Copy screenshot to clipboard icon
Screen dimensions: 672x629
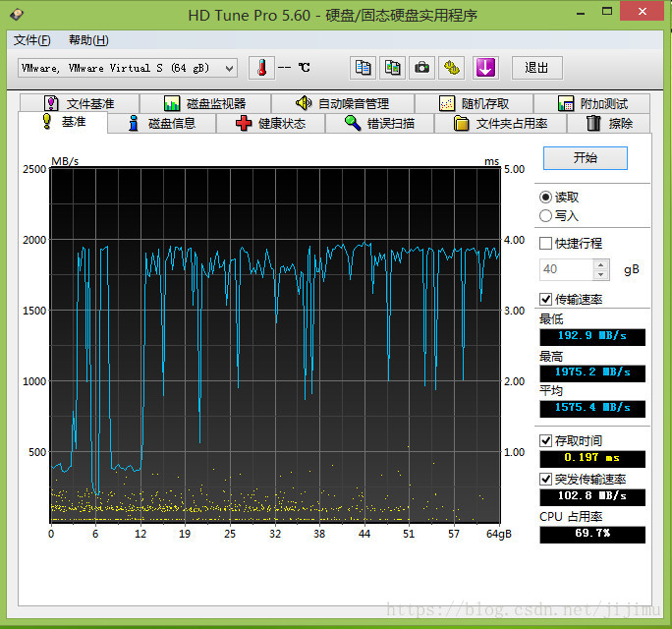click(x=393, y=68)
